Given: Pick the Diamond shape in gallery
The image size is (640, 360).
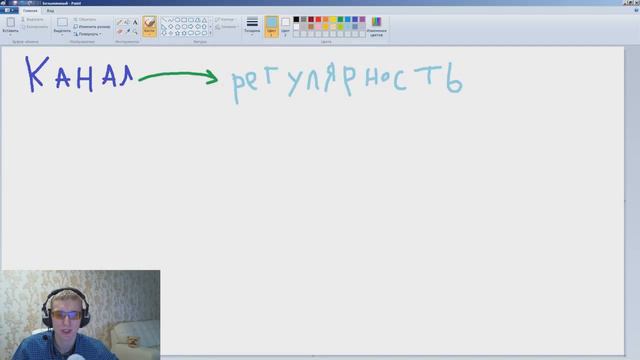Looking at the screenshot, I should [171, 27].
